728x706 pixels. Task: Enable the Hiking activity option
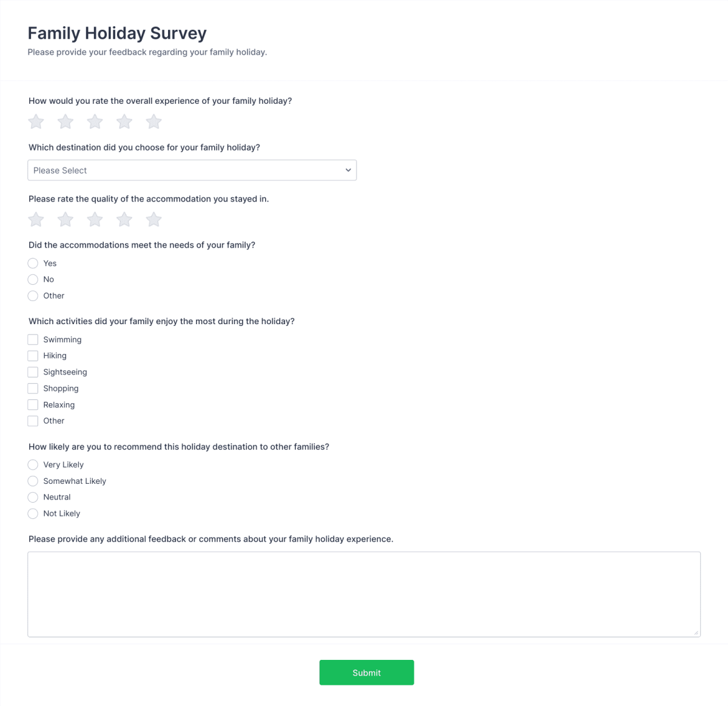click(x=32, y=356)
